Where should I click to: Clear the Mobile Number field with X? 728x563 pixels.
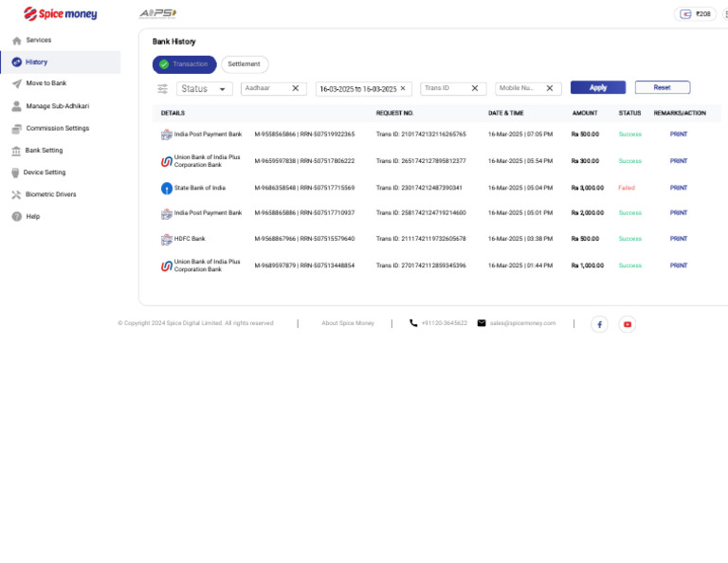549,88
